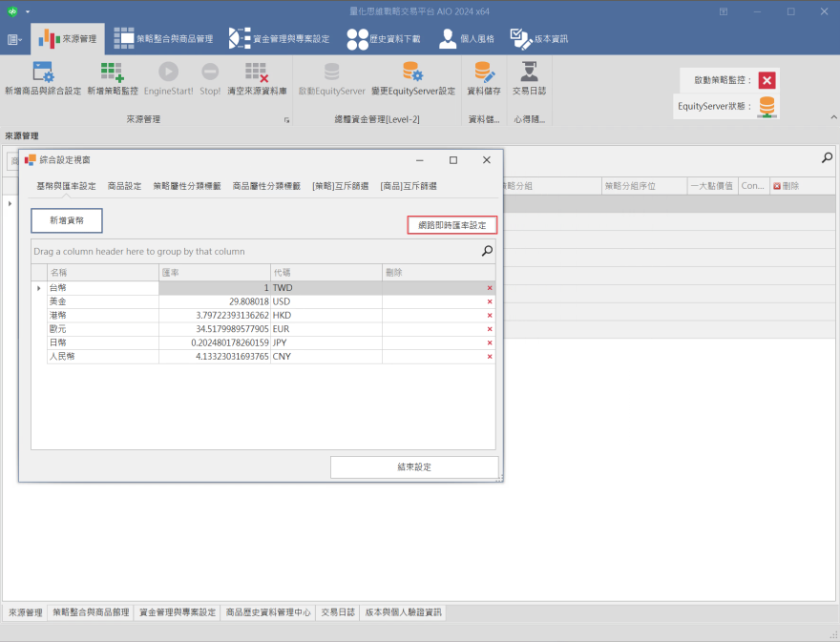The height and width of the screenshot is (642, 840).
Task: Select the EUR exchange rate cell
Action: pyautogui.click(x=214, y=328)
